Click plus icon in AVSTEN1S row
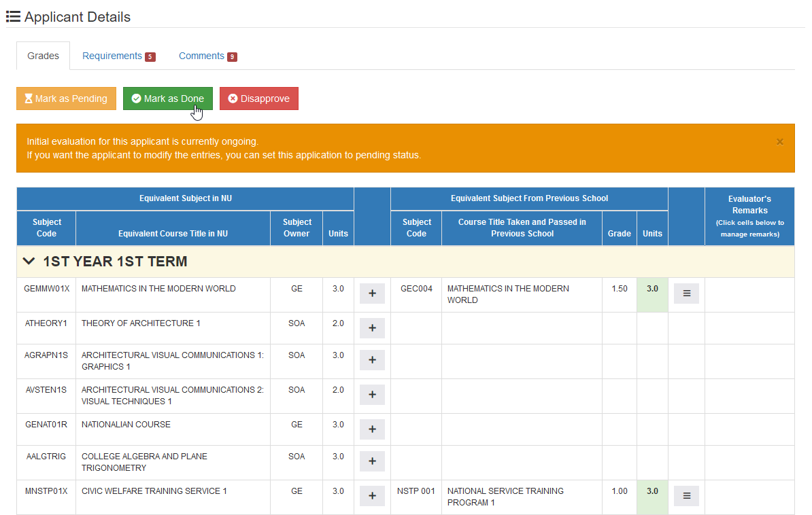This screenshot has height=515, width=812. point(372,395)
